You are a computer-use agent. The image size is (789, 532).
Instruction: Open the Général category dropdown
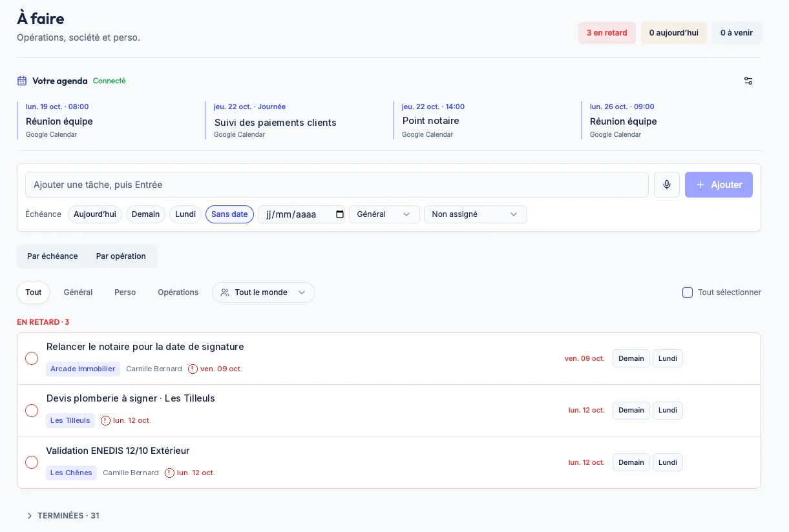click(384, 214)
